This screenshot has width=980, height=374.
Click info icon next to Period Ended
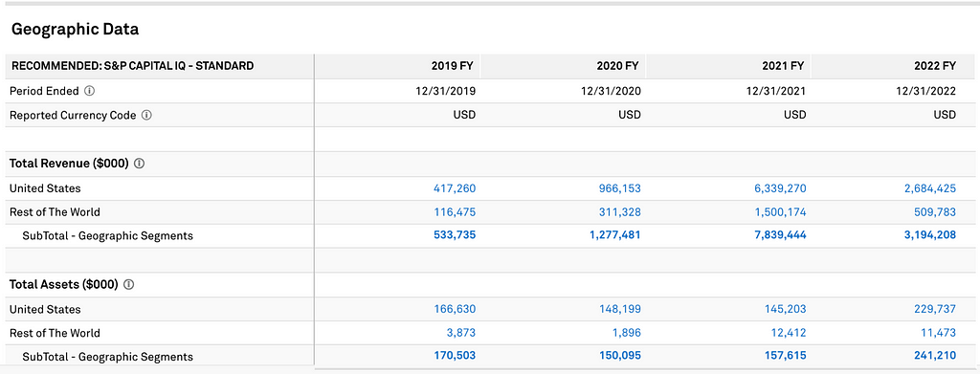point(89,91)
